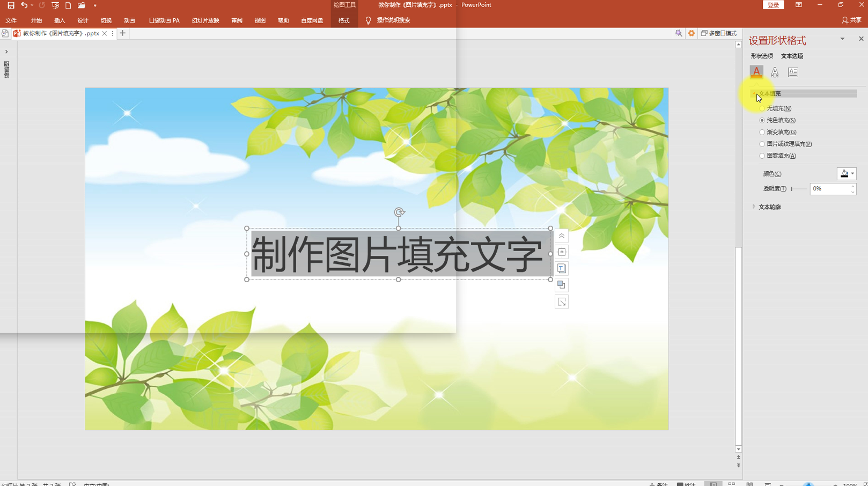The height and width of the screenshot is (486, 868).
Task: Switch to the 设计 ribbon tab
Action: tap(83, 20)
